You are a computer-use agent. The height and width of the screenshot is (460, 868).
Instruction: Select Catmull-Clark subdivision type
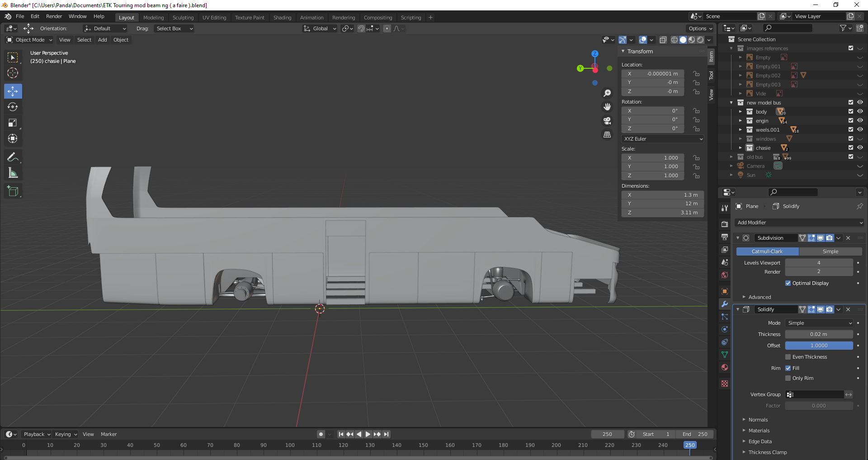pos(767,251)
